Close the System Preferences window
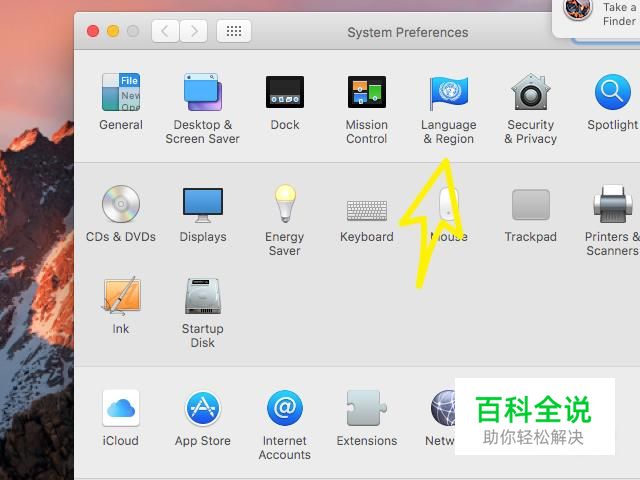Image resolution: width=640 pixels, height=480 pixels. (x=93, y=31)
